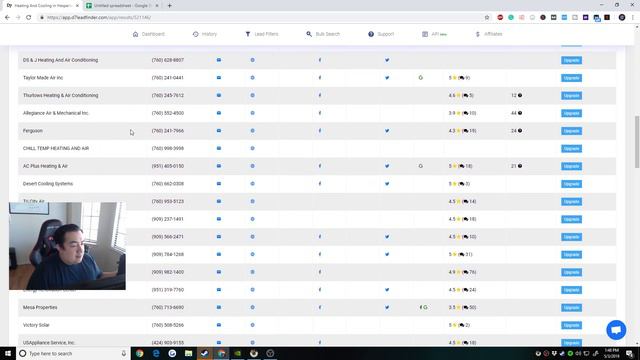This screenshot has width=640, height=360.
Task: Click Upgrade button for CHILL TEMP HEATING AND AIR
Action: click(x=571, y=149)
